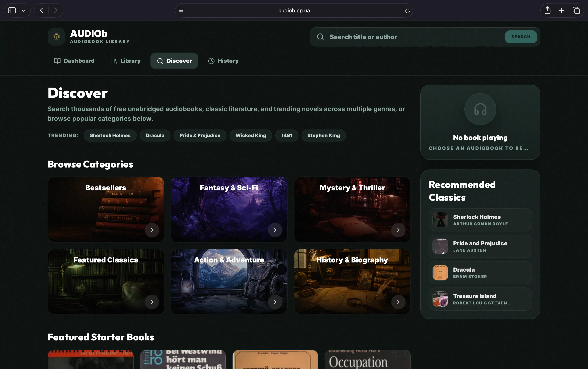The height and width of the screenshot is (369, 588).
Task: Open the tan Cyrillic-titled starter book cover
Action: [x=275, y=359]
